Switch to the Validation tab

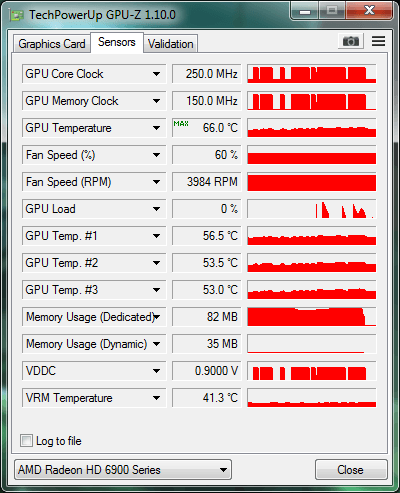(171, 44)
